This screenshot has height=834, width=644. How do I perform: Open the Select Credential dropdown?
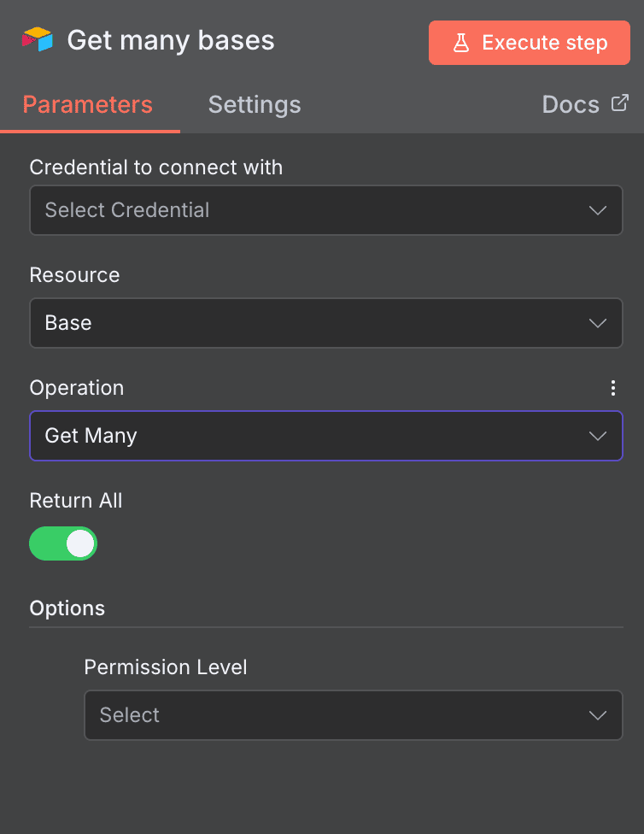pos(326,210)
